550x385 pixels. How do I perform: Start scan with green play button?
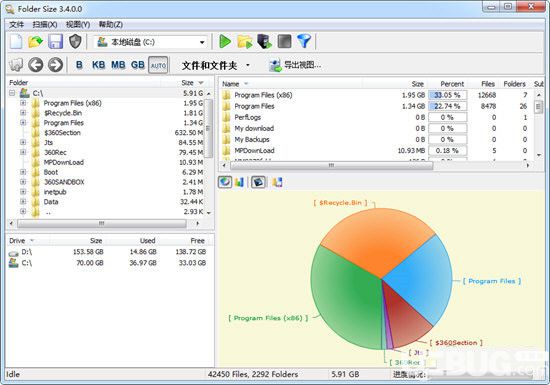pos(224,41)
